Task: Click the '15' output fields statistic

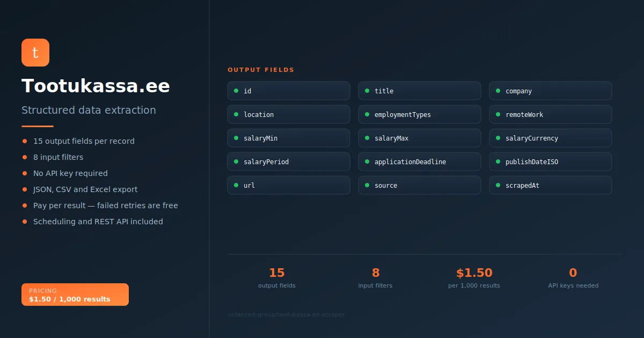Action: 276,273
